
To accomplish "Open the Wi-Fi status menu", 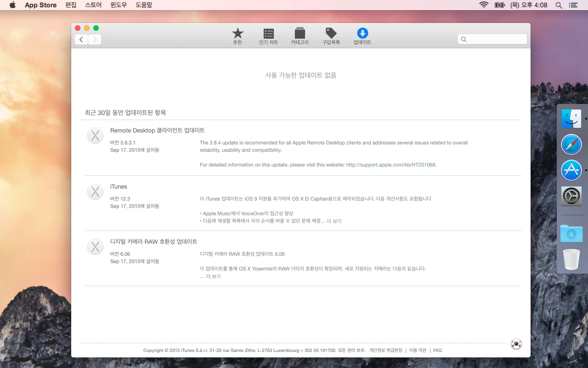I will (484, 5).
